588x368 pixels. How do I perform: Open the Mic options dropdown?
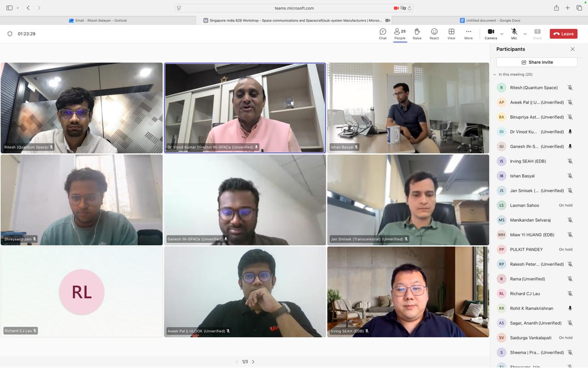[x=525, y=34]
